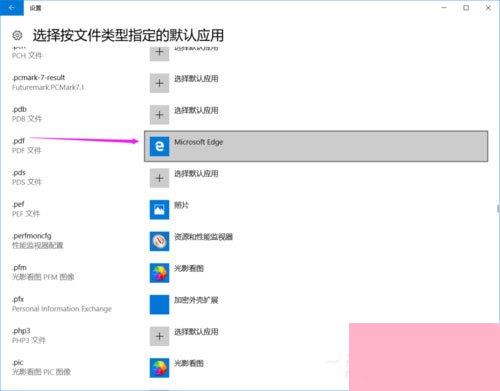Click plus icon for .pcmark-7-result
The height and width of the screenshot is (391, 500).
tap(159, 83)
